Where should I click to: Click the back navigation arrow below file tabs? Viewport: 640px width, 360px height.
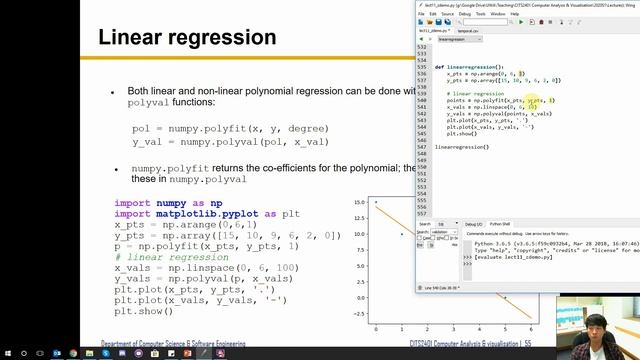point(421,39)
